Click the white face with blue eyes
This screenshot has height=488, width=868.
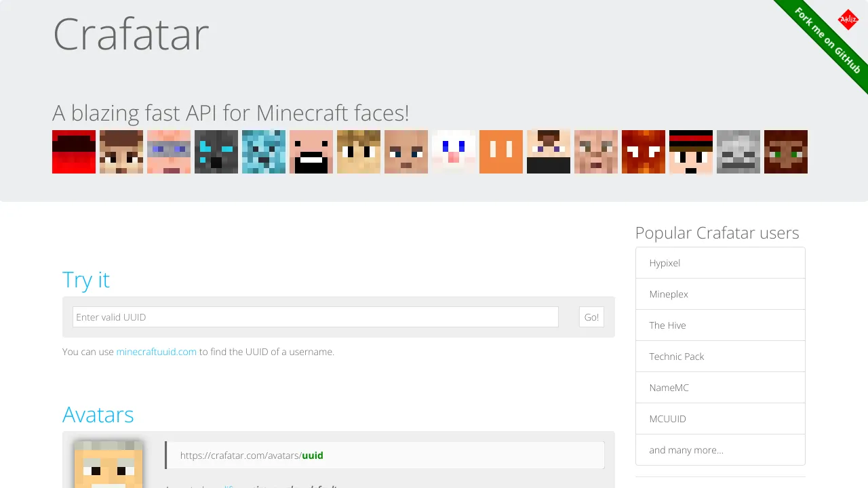pyautogui.click(x=454, y=152)
